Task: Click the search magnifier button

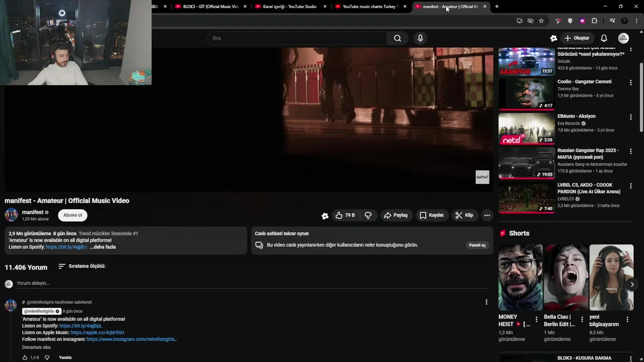Action: click(x=397, y=38)
